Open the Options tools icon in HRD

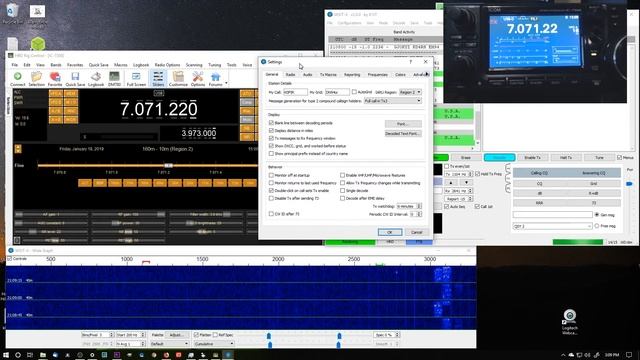click(x=198, y=78)
